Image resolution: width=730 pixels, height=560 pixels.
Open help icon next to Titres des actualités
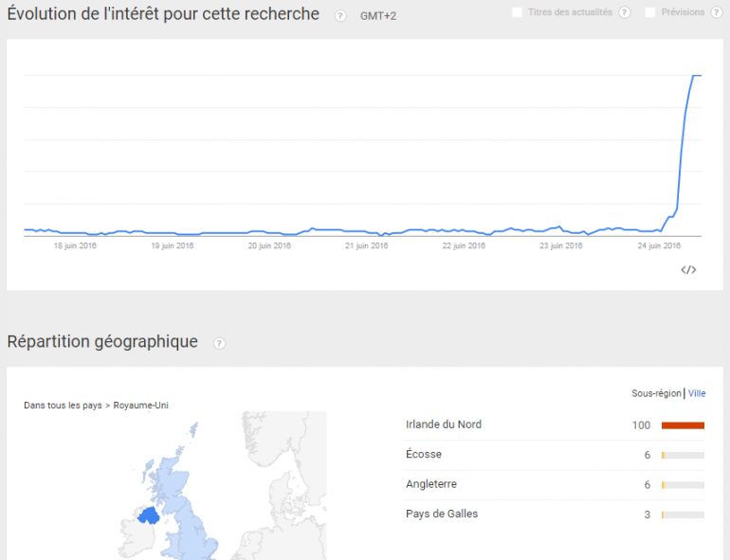[624, 12]
